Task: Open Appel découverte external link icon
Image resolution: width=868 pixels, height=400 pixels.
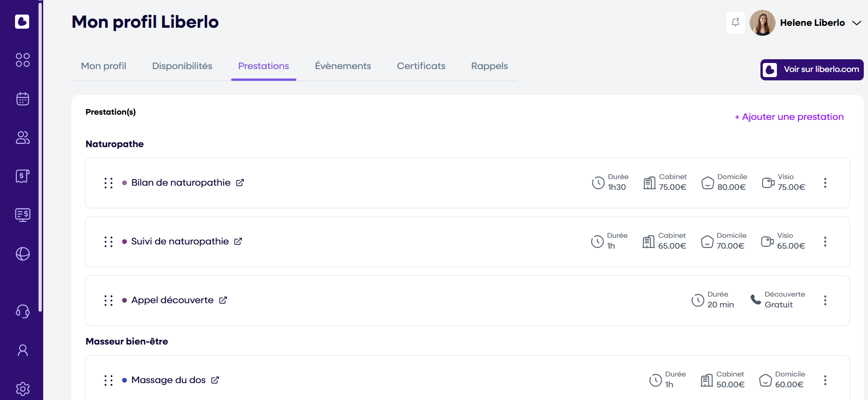Action: [223, 300]
